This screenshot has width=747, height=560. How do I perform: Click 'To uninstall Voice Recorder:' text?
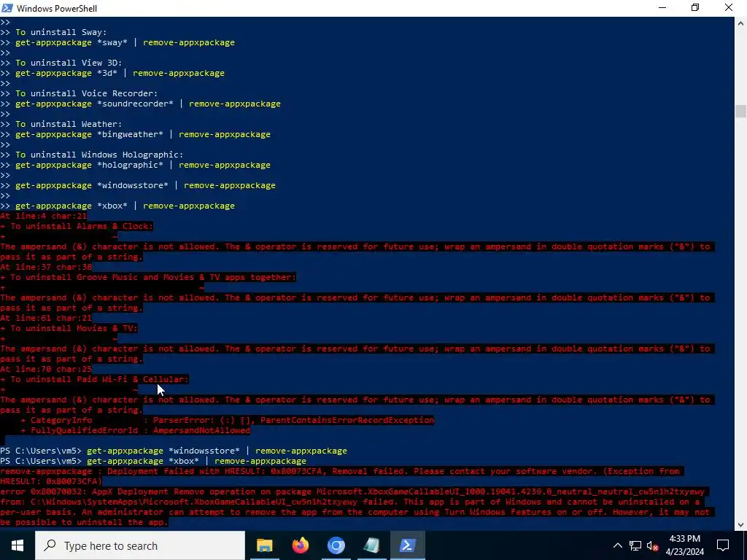[86, 93]
